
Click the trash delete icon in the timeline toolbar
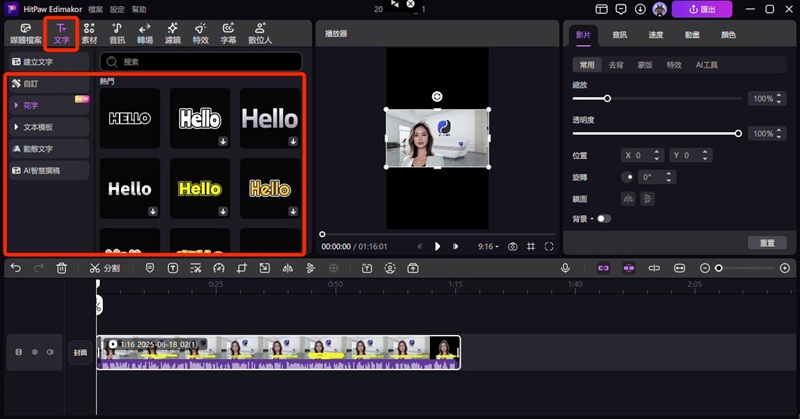click(62, 268)
